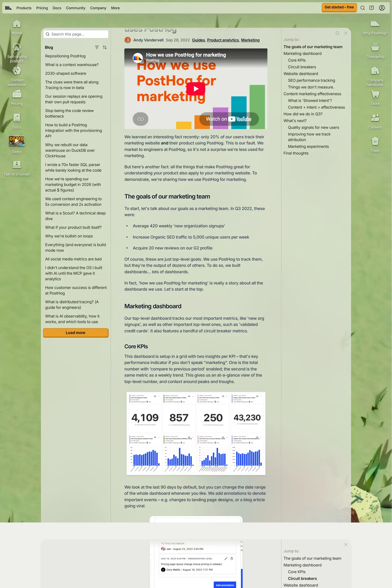392x588 pixels.
Task: Open the Product analytics tag link
Action: point(223,40)
